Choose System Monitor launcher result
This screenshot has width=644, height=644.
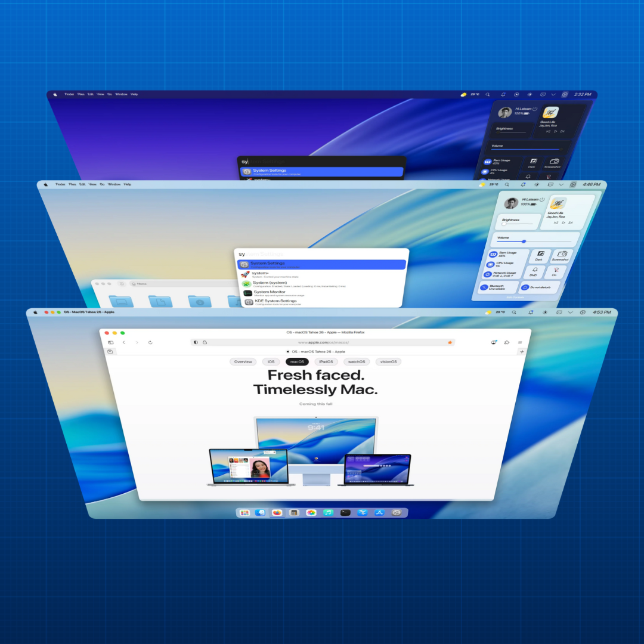320,293
